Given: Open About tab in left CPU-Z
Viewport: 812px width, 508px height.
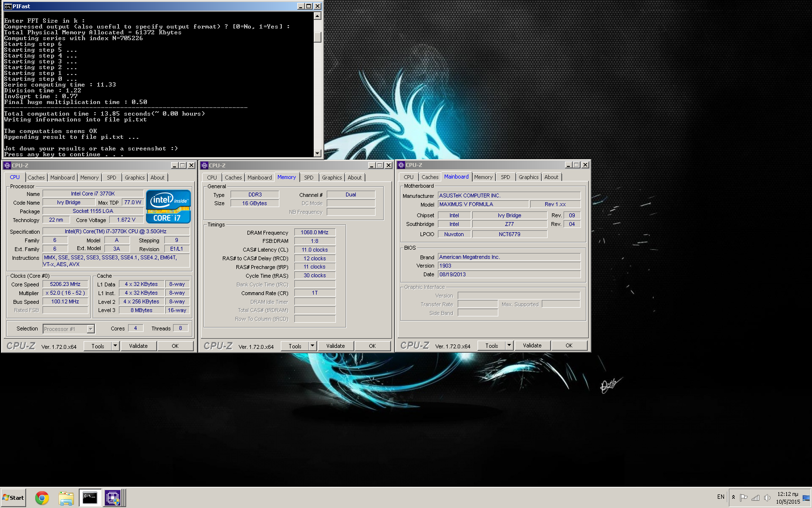Looking at the screenshot, I should click(158, 178).
